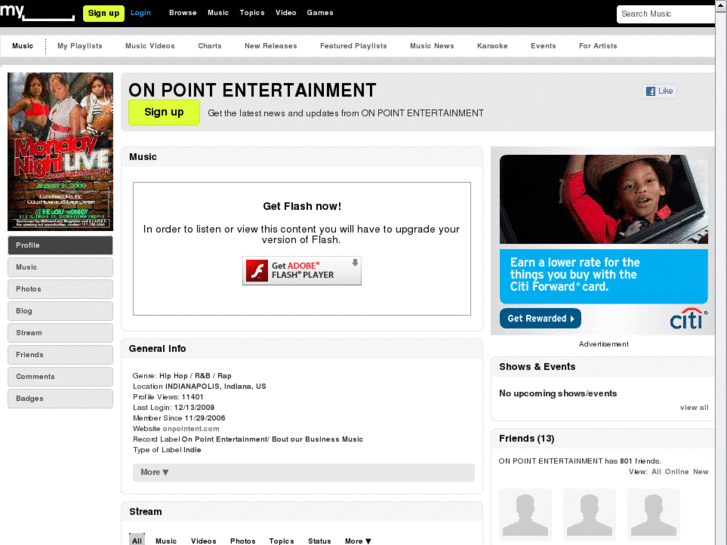727x545 pixels.
Task: Open the Music top navigation item
Action: (x=218, y=13)
